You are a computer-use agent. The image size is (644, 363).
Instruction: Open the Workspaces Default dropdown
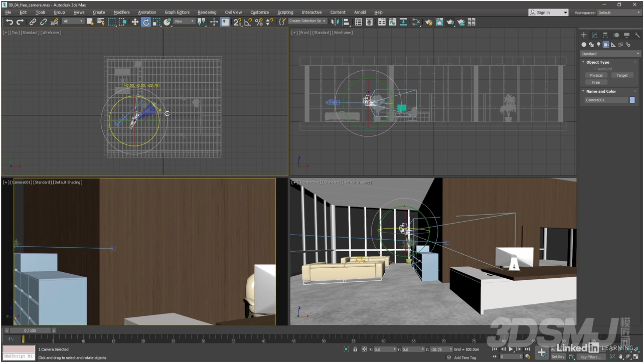619,13
